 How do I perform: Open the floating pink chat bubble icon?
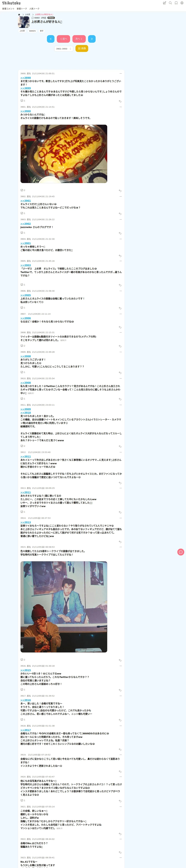(x=181, y=552)
